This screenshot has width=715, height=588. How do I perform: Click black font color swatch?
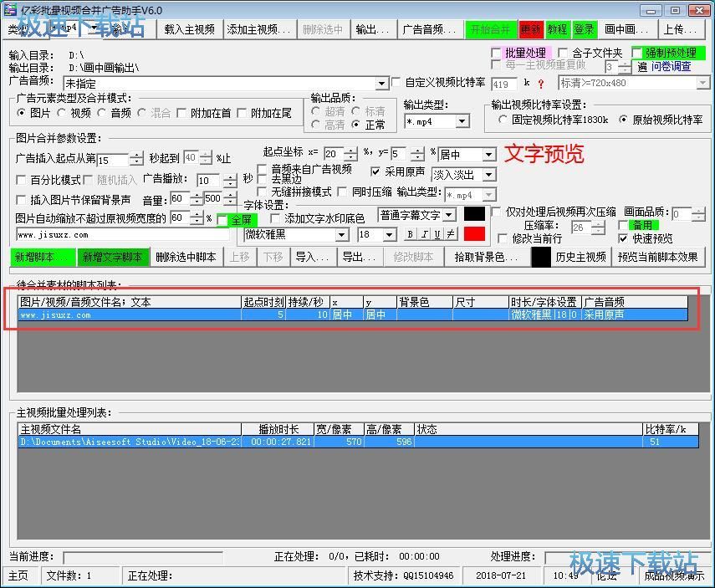[474, 214]
